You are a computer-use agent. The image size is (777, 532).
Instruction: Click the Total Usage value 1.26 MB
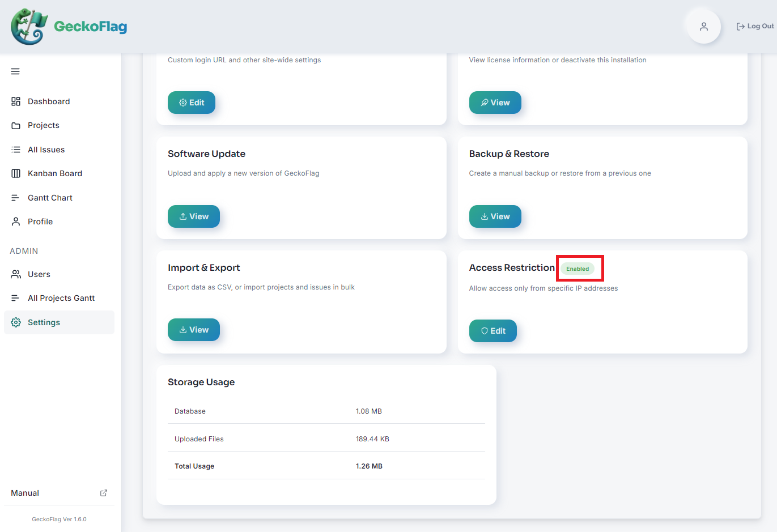[x=369, y=466]
